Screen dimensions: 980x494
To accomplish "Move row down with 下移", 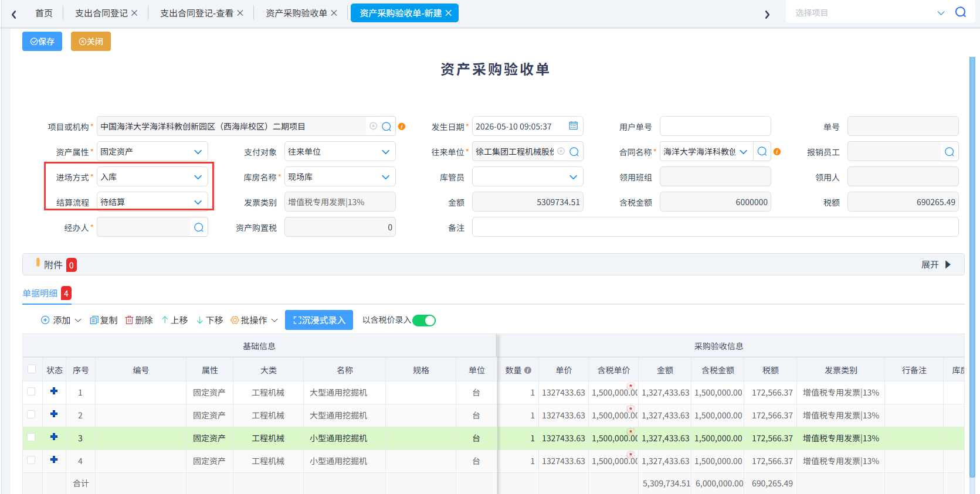I will tap(210, 320).
